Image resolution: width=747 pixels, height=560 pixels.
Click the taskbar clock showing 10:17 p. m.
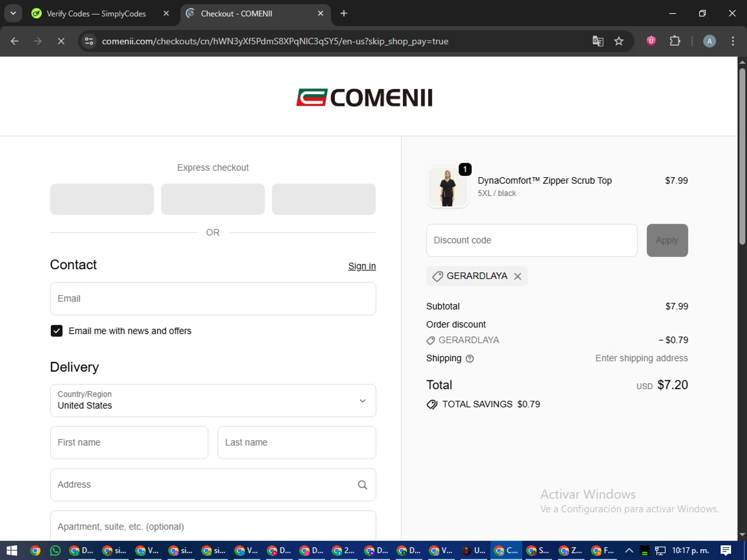click(690, 551)
